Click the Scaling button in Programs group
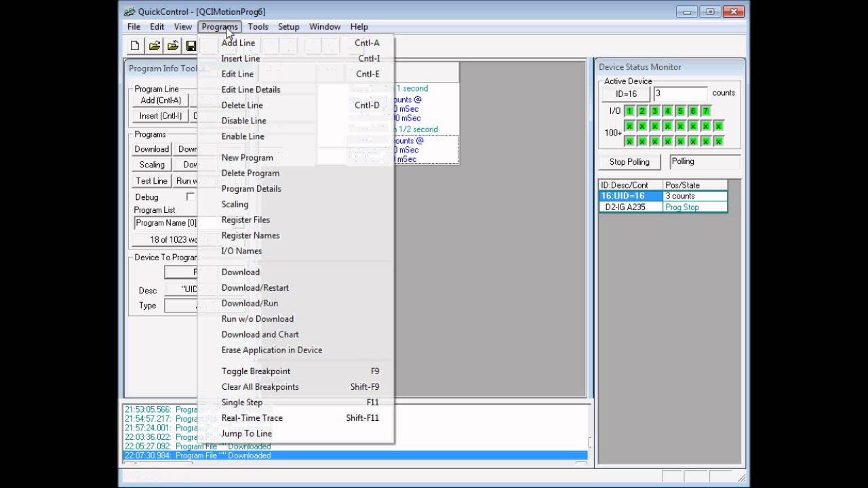The image size is (868, 488). pos(151,165)
